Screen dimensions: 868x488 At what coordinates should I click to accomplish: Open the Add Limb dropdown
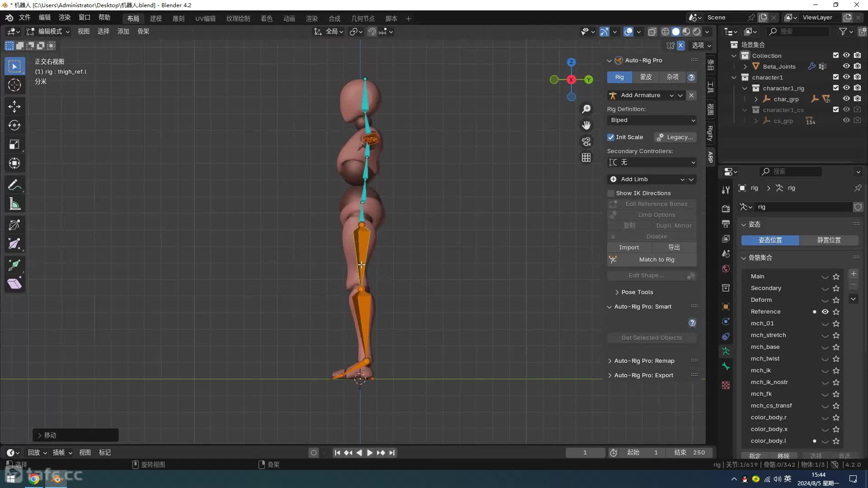[x=646, y=179]
